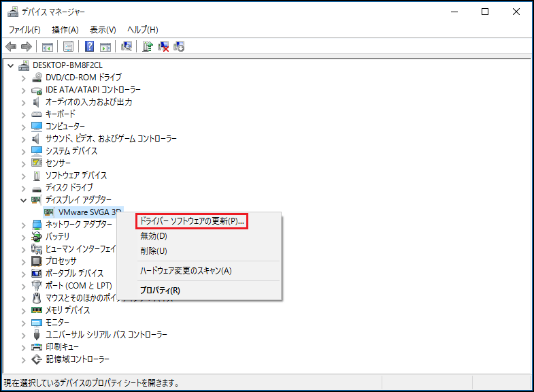Select the VMware SVGA 3D device row
This screenshot has height=392, width=534.
tap(83, 212)
